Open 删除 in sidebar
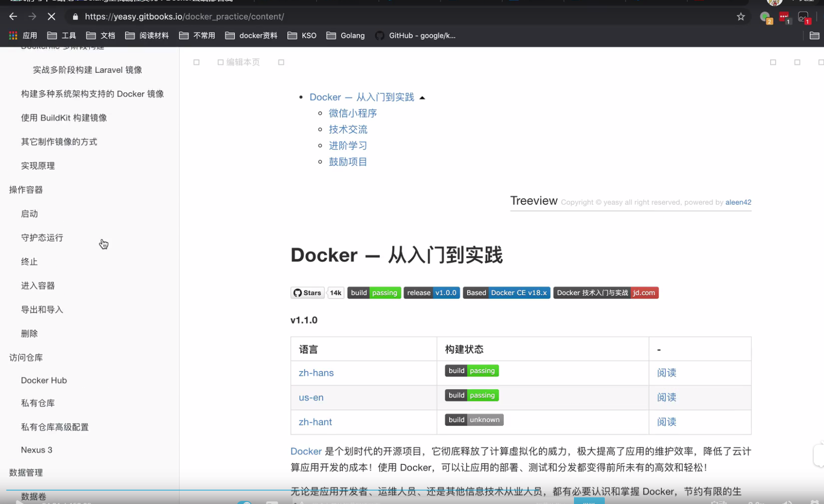824x504 pixels. 29,334
